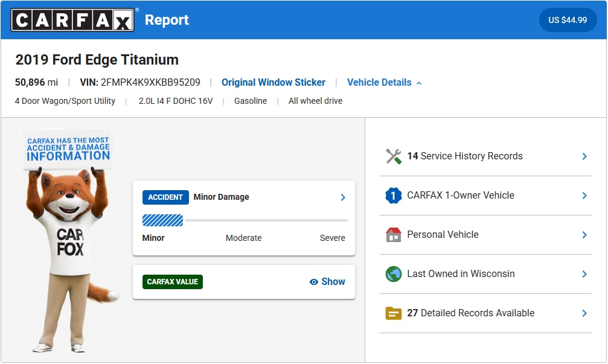The height and width of the screenshot is (364, 608).
Task: Click the 2.0L I4 F DOHC 16V text
Action: [176, 101]
